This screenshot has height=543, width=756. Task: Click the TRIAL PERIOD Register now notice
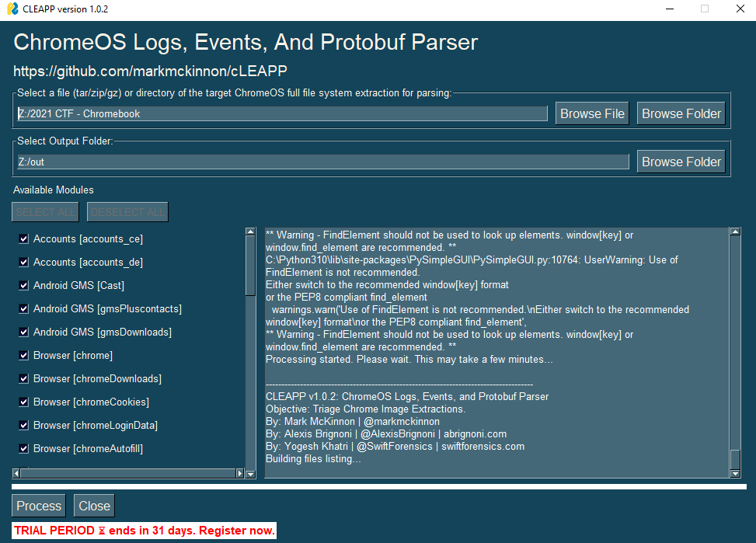(x=144, y=531)
